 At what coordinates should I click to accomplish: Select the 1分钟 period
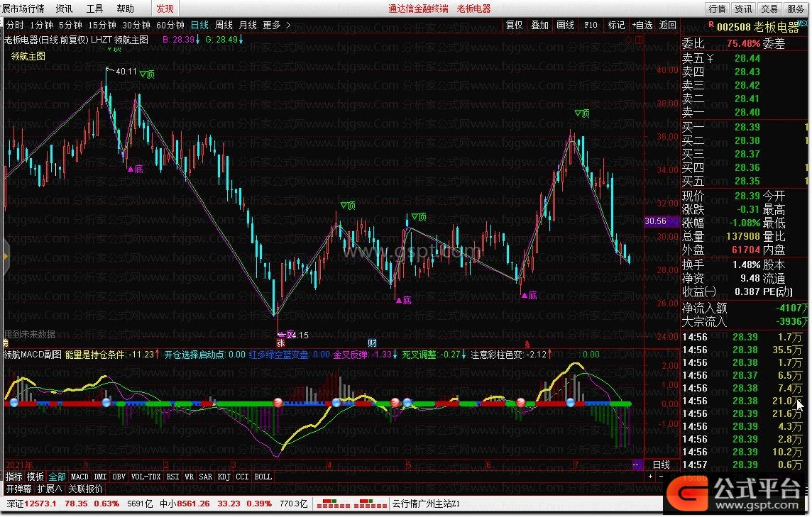[x=41, y=25]
